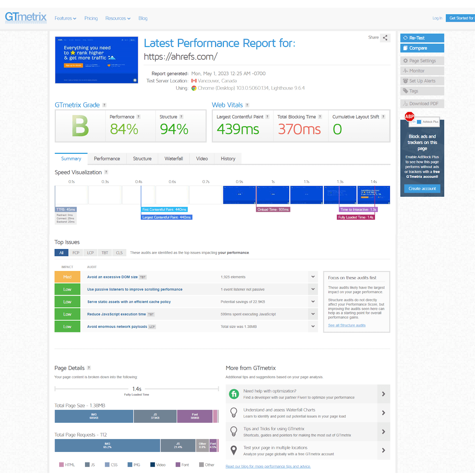475x476 pixels.
Task: Filter top issues by All
Action: [62, 253]
